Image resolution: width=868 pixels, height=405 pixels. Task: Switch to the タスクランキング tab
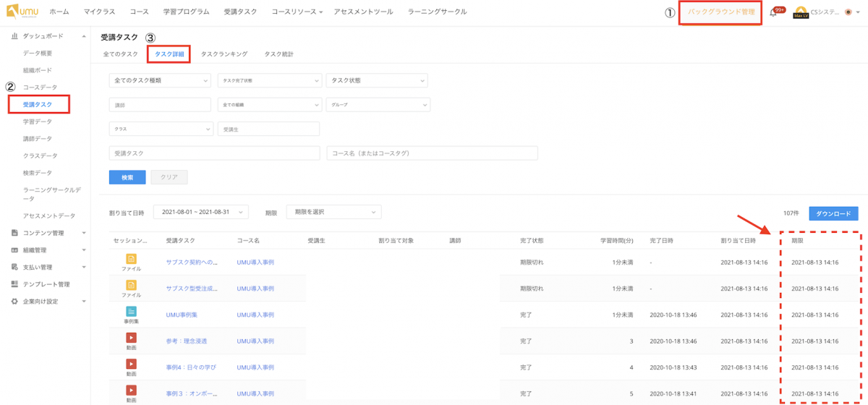[224, 54]
